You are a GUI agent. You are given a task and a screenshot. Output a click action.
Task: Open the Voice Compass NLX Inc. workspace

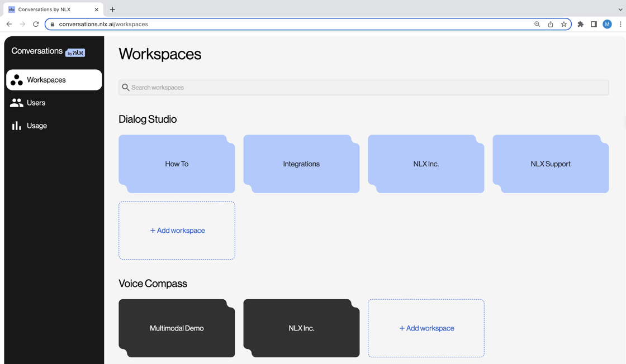(x=301, y=328)
